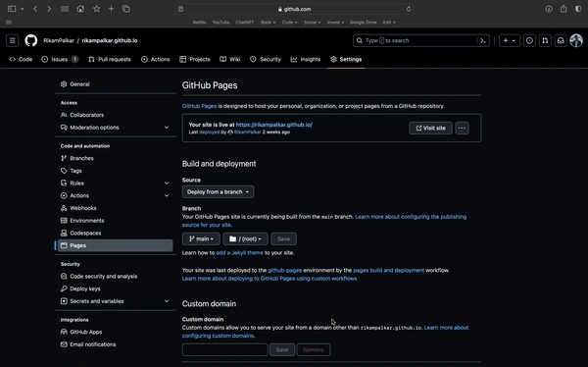Click Save button next to root folder
The width and height of the screenshot is (588, 367).
283,238
